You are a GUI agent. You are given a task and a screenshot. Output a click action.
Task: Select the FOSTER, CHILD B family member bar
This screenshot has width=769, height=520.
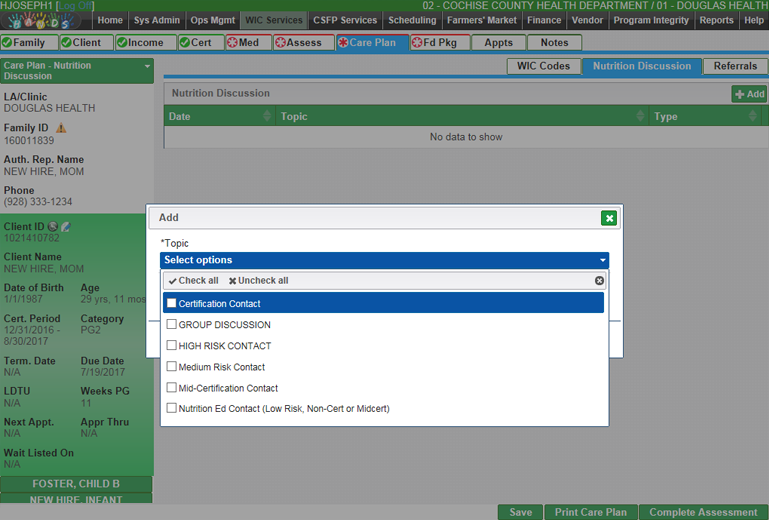pos(76,484)
